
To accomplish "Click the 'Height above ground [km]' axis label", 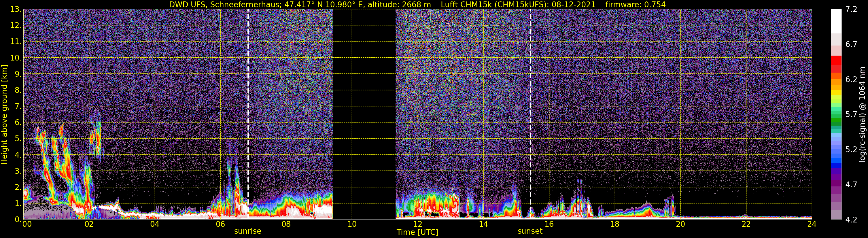I will [4, 114].
